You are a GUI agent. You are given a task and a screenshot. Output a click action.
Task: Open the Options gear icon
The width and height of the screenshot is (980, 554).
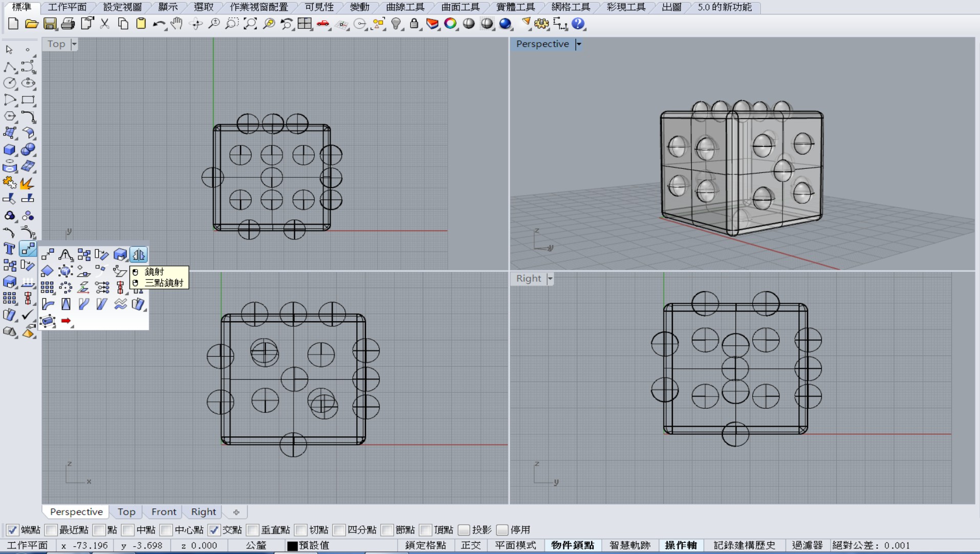tap(541, 24)
